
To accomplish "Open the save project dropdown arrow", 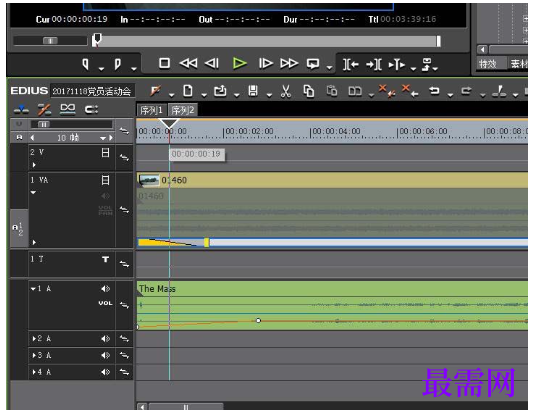I will coord(269,95).
